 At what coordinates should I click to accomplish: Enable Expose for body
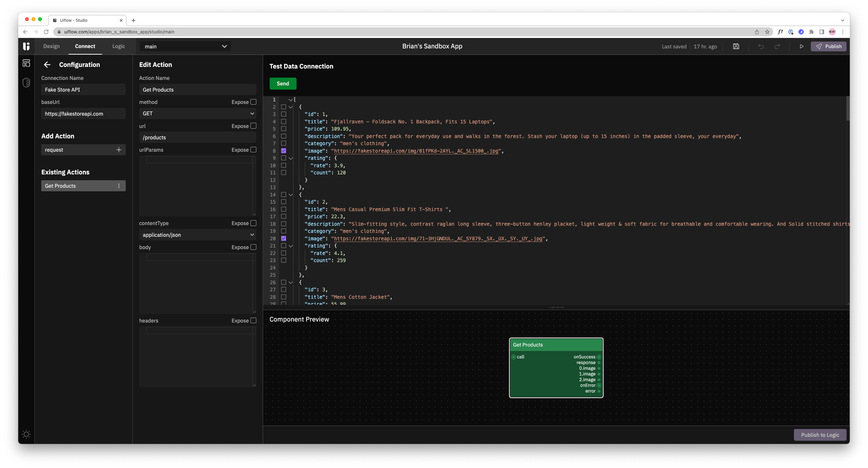coord(253,247)
